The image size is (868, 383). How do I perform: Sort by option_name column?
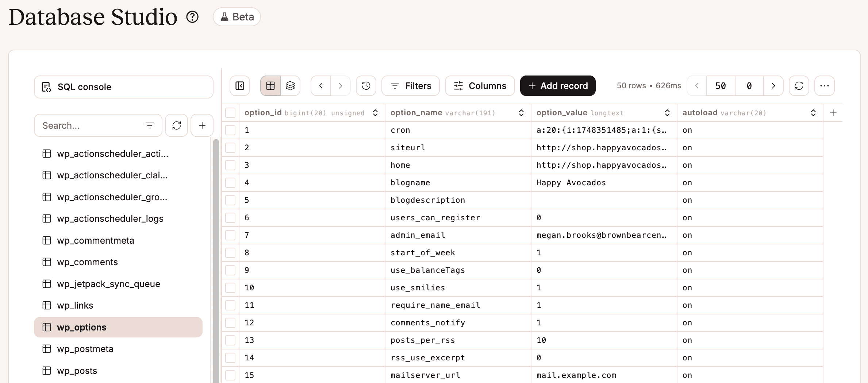[x=521, y=113]
